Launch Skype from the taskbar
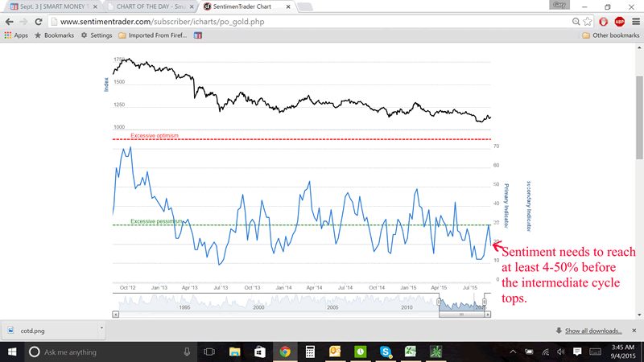 [386, 352]
